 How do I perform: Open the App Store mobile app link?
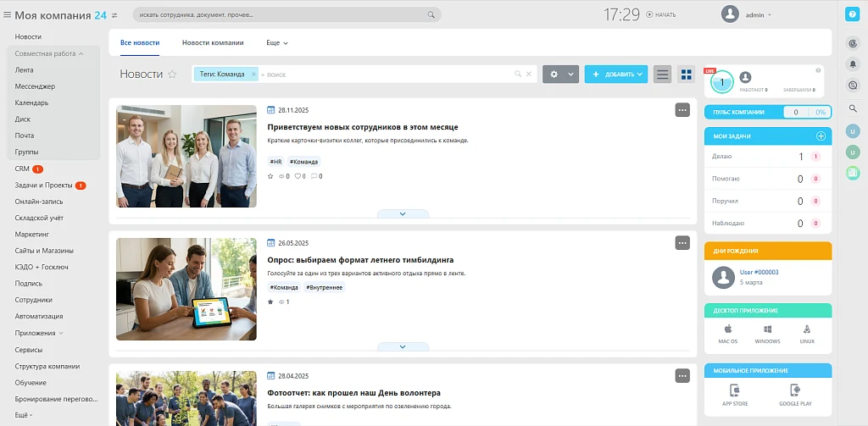(x=735, y=396)
